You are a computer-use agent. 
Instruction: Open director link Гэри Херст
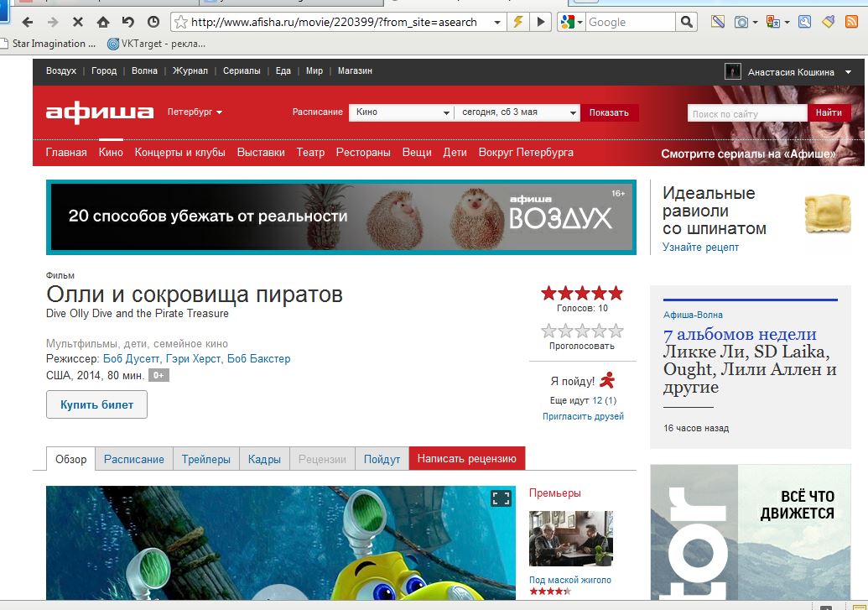(193, 358)
